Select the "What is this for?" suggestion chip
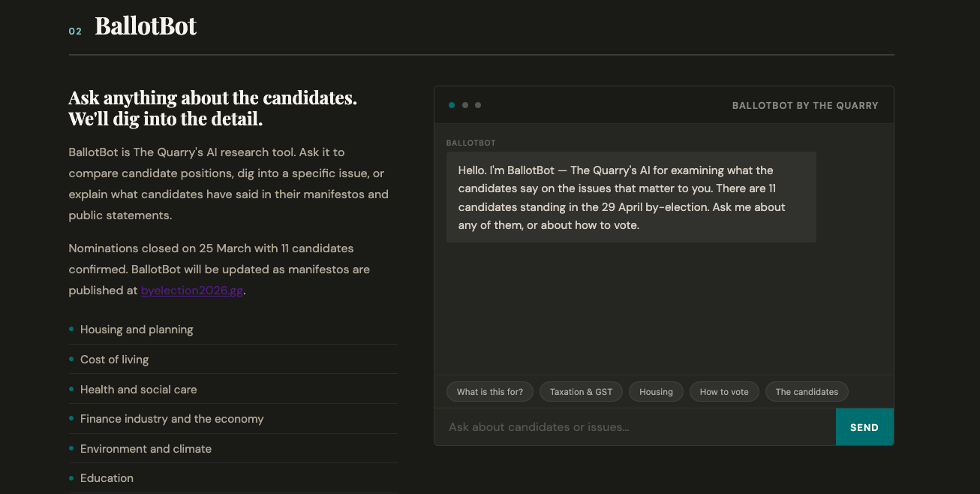 coord(490,392)
